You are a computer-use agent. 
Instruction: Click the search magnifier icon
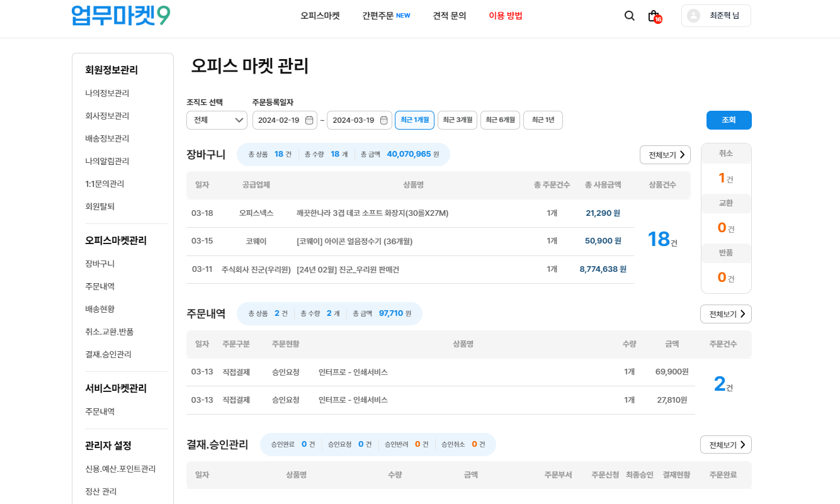(629, 16)
